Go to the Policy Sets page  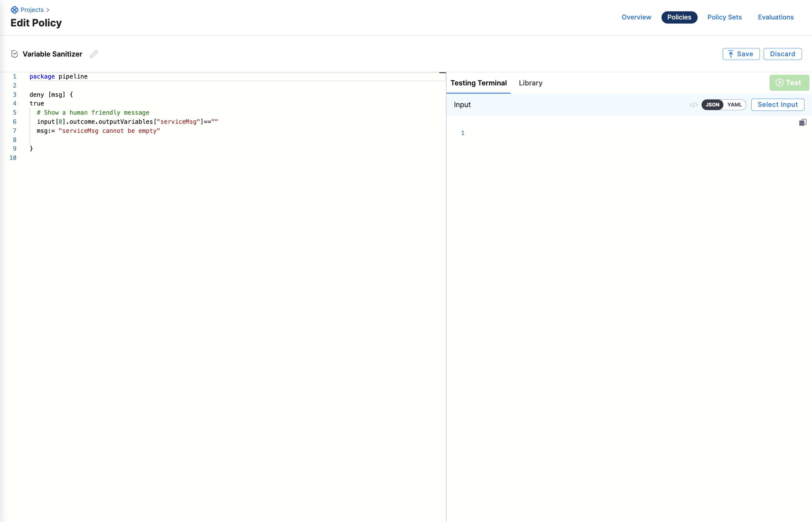point(724,17)
